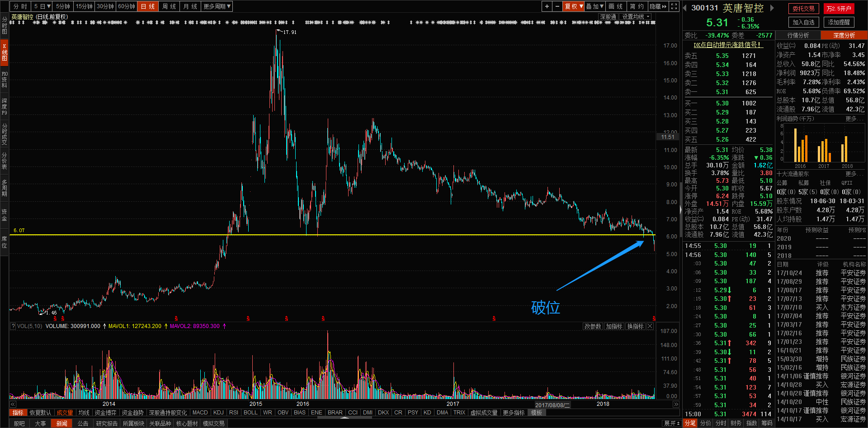Open the 筹码 chip distribution tab
This screenshot has width=868, height=428.
(x=767, y=423)
